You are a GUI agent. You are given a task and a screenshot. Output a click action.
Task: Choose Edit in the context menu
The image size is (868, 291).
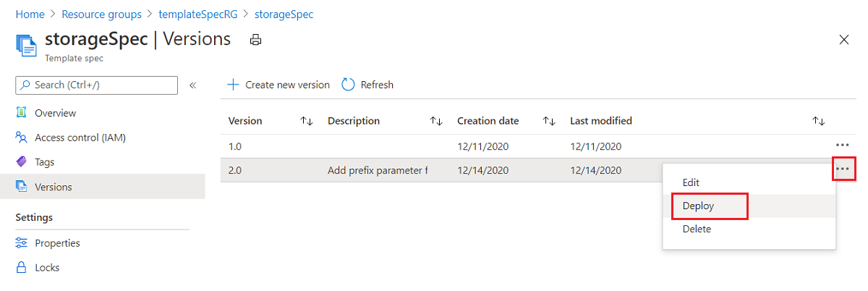pyautogui.click(x=691, y=182)
